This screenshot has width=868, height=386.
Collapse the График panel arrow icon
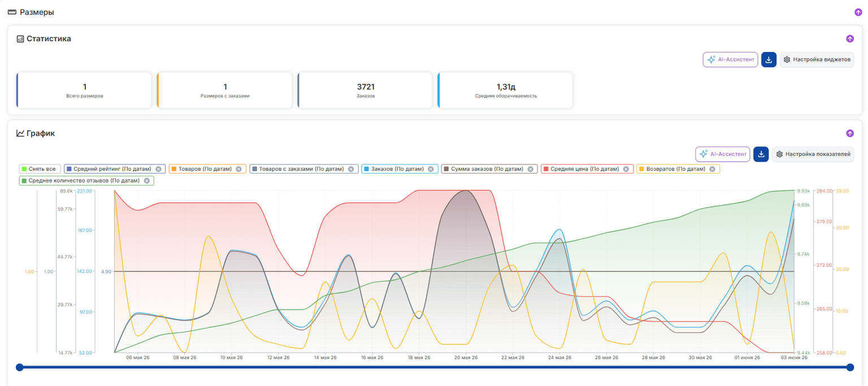849,133
